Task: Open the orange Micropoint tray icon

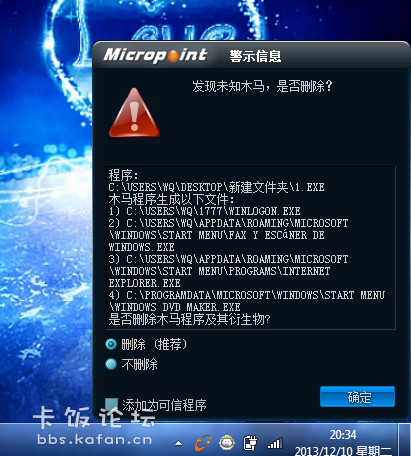Action: click(202, 443)
